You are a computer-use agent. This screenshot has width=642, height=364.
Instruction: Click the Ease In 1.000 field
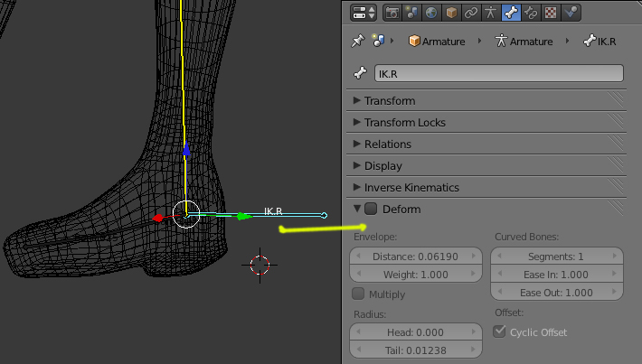pyautogui.click(x=557, y=275)
